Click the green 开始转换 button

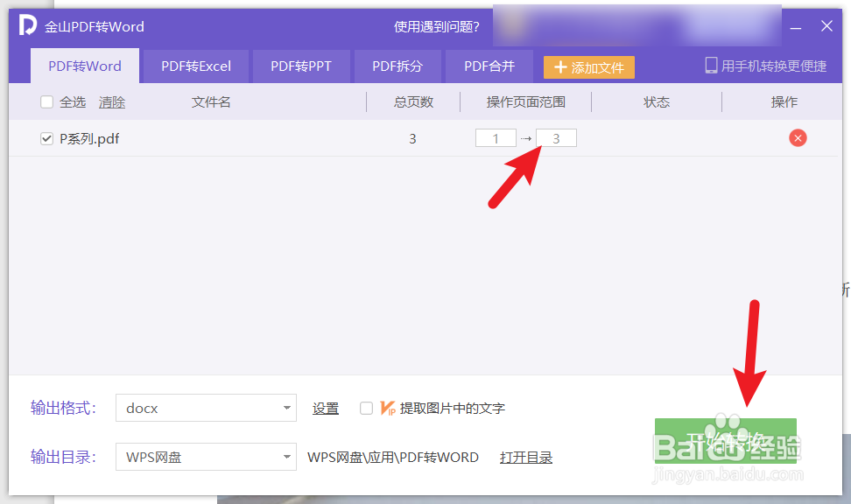click(x=726, y=441)
